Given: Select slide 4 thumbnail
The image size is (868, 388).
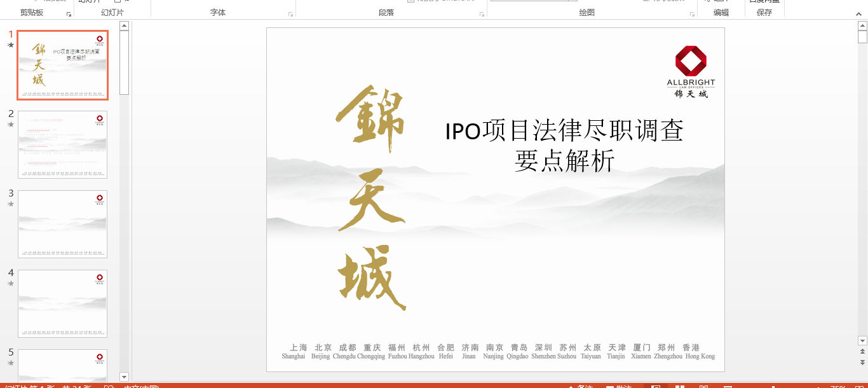Looking at the screenshot, I should point(62,303).
